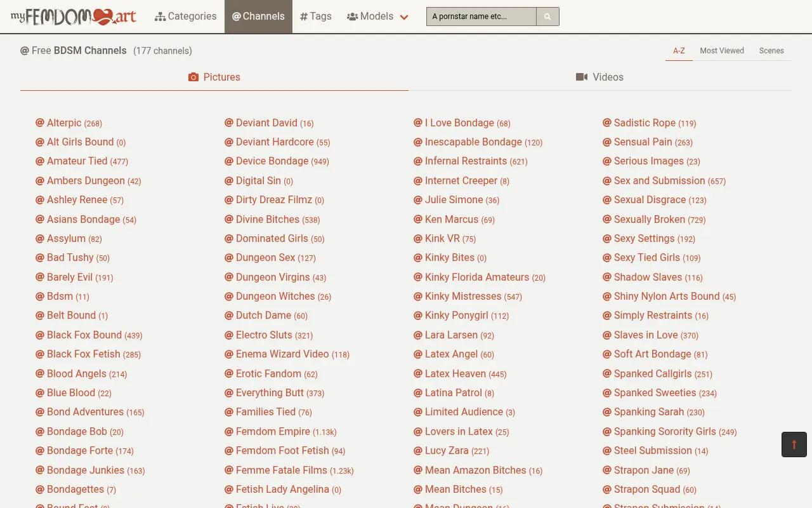Click the search magnifier button
This screenshot has width=812, height=508.
pos(547,17)
